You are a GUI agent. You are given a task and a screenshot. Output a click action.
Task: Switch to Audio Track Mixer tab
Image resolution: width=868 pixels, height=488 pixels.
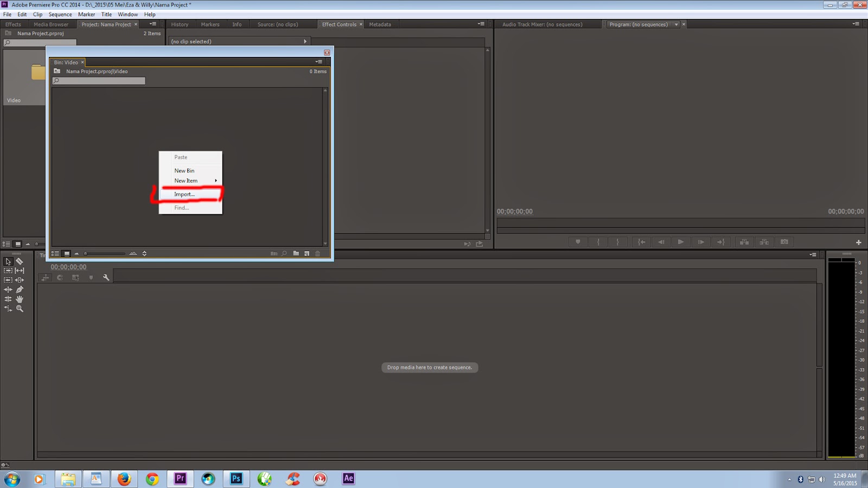tap(542, 24)
